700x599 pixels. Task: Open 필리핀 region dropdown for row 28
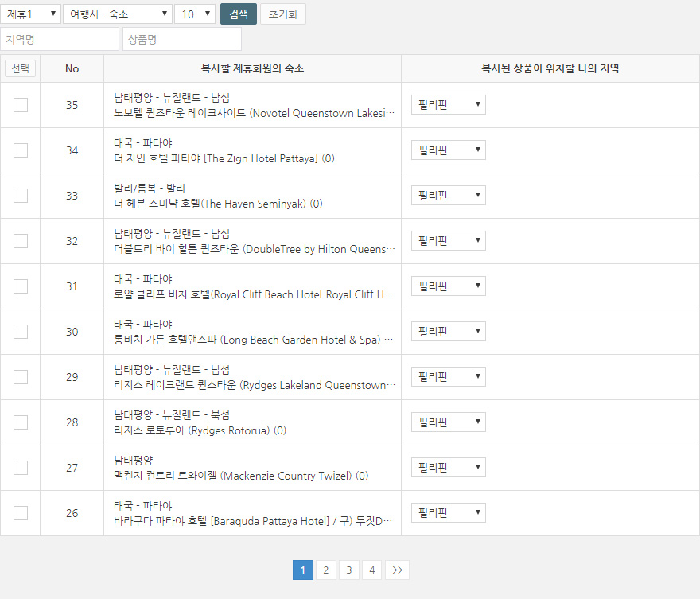pos(448,422)
